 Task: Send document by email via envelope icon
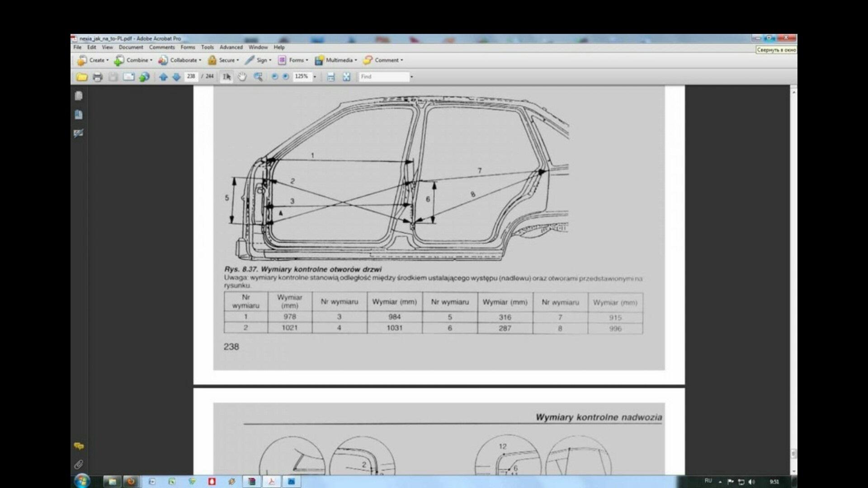click(x=129, y=77)
